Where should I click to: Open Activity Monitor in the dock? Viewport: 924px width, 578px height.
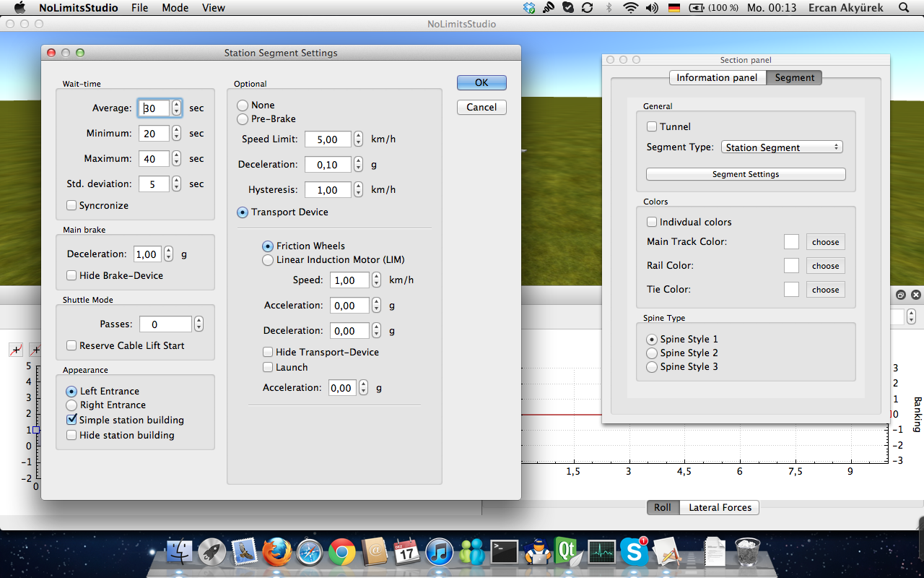(x=601, y=553)
